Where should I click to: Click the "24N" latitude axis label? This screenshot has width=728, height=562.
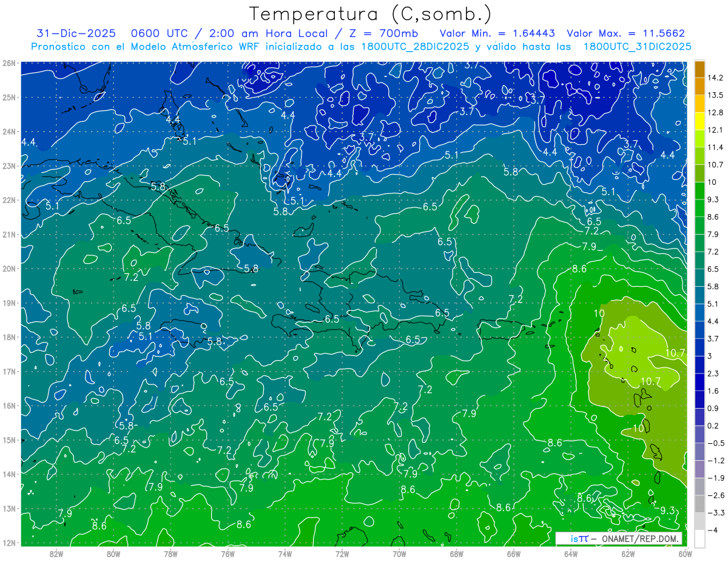click(x=9, y=132)
